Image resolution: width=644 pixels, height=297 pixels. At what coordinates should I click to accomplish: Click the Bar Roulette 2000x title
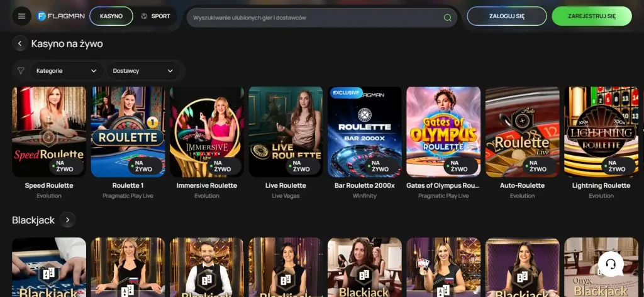coord(364,185)
